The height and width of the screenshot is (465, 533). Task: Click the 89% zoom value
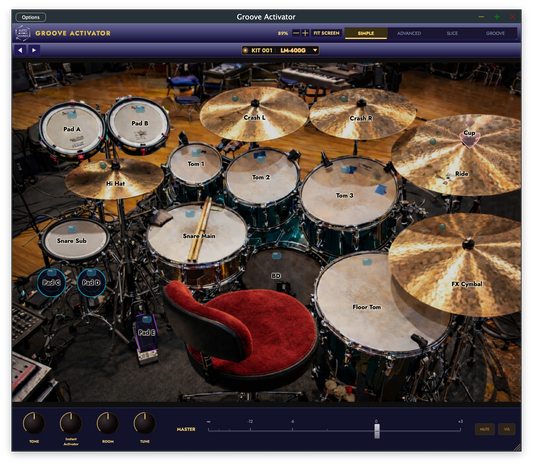click(283, 33)
